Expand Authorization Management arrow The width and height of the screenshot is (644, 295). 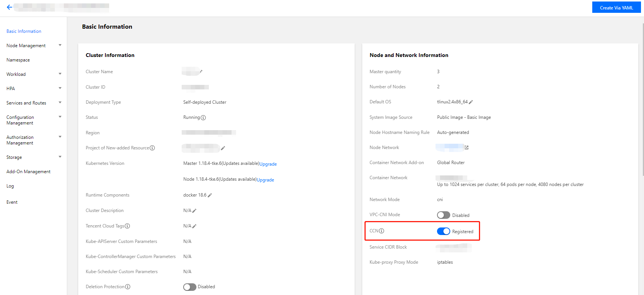(x=60, y=137)
